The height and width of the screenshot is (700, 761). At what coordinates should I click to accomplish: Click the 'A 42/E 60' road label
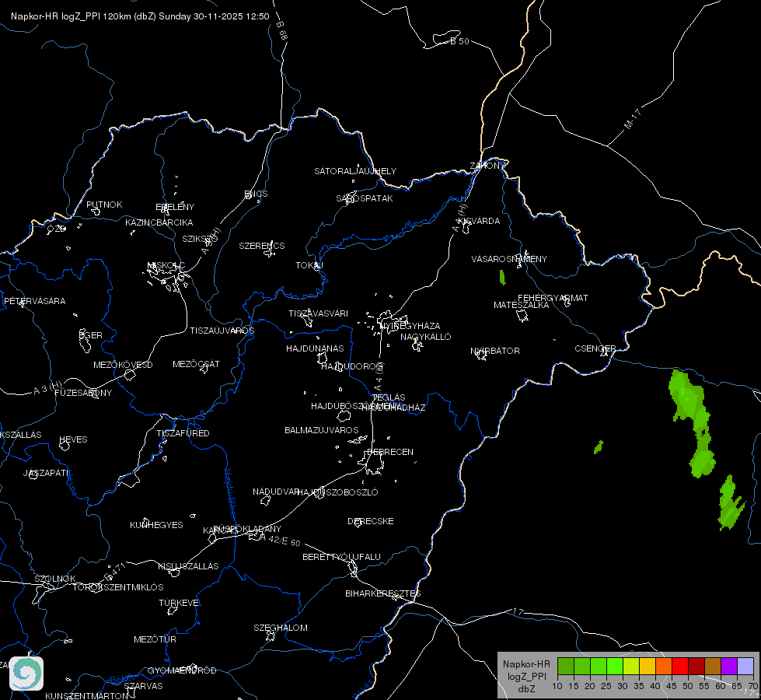280,541
